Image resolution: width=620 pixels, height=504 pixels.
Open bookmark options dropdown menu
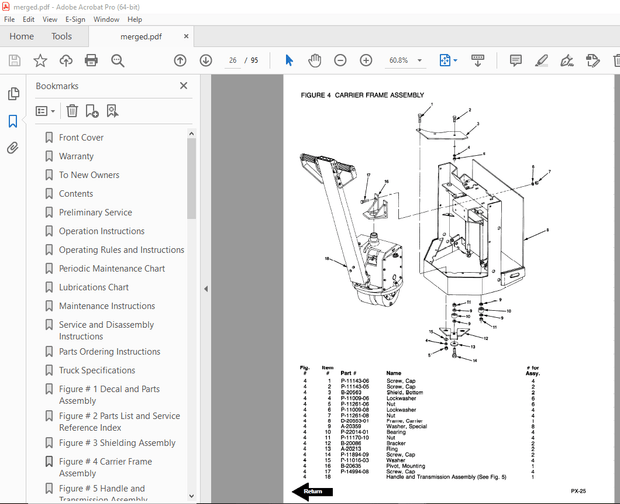click(45, 111)
